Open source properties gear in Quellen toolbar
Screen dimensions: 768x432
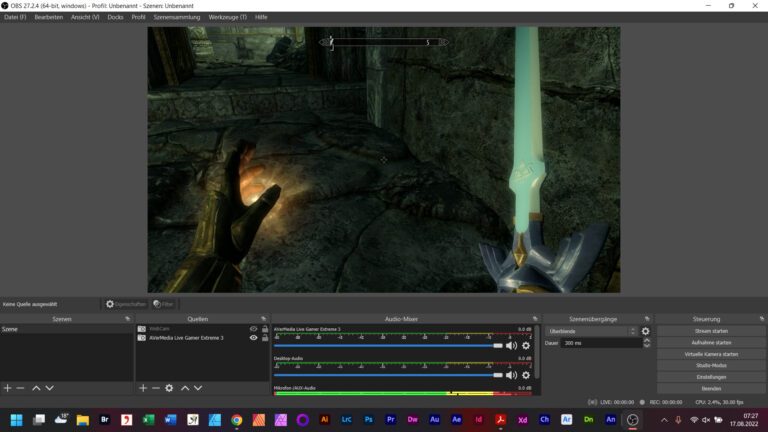[169, 388]
